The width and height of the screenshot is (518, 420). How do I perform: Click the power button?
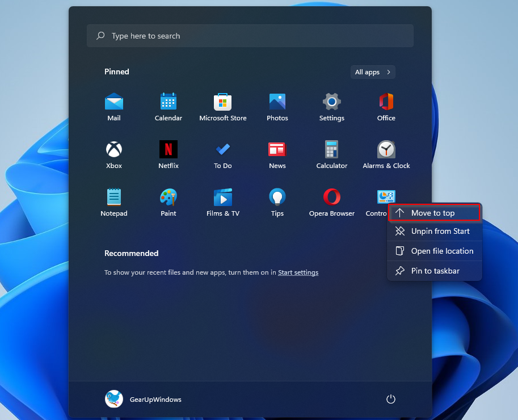click(390, 399)
